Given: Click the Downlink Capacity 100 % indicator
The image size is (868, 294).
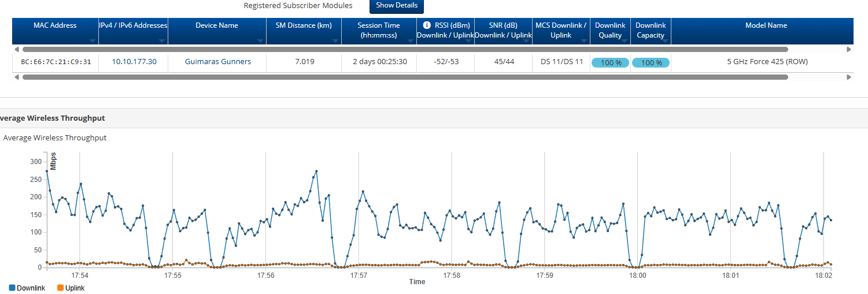Looking at the screenshot, I should pyautogui.click(x=651, y=62).
